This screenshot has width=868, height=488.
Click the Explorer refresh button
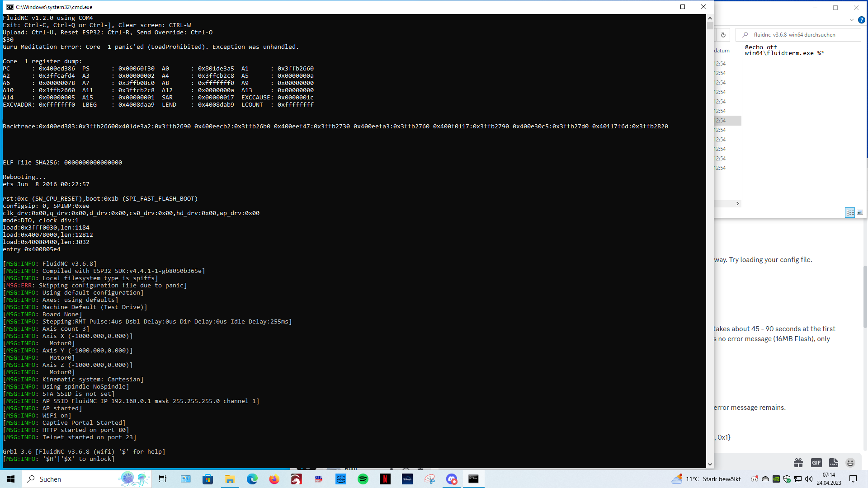pos(723,35)
